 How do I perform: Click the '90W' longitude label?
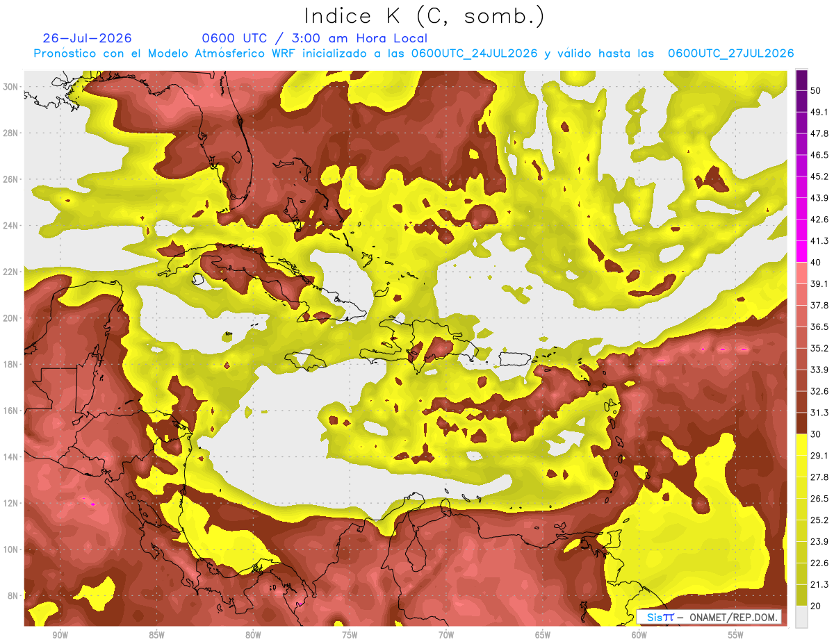[60, 635]
